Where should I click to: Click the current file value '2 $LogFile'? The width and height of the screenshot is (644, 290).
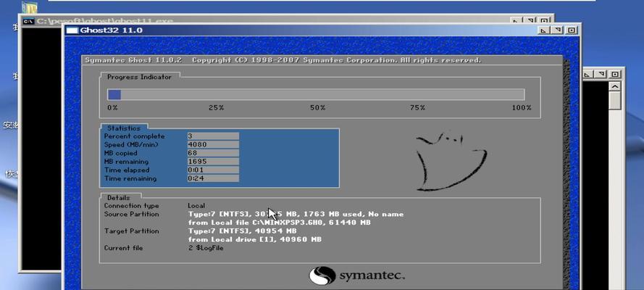coord(206,248)
